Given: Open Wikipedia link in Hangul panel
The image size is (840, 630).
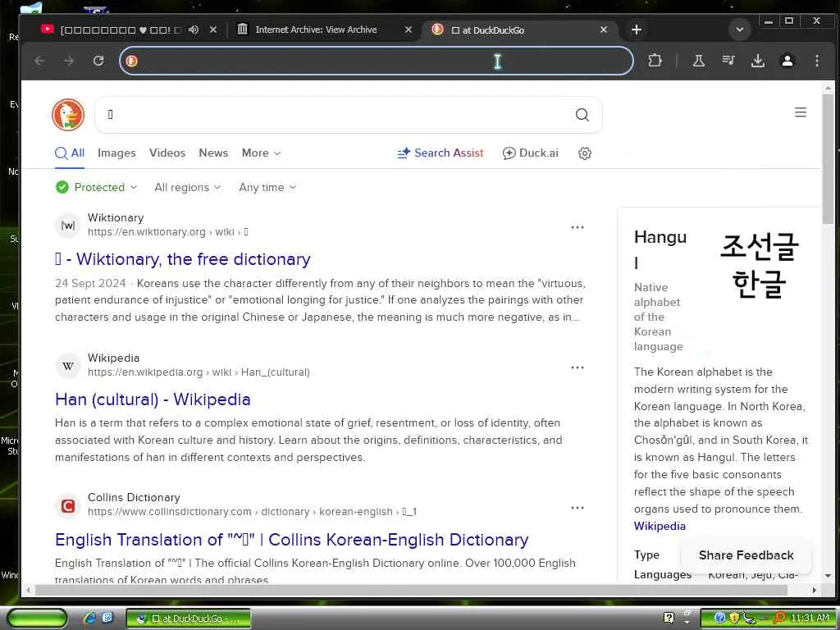Looking at the screenshot, I should (x=660, y=526).
